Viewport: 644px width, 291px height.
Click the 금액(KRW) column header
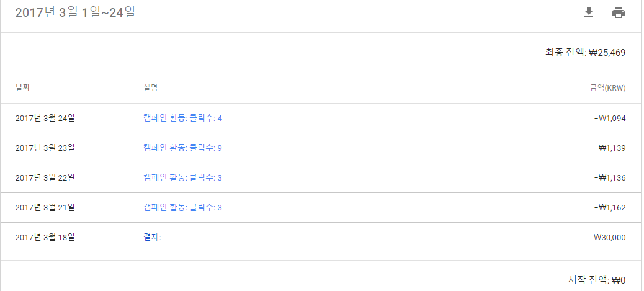607,88
